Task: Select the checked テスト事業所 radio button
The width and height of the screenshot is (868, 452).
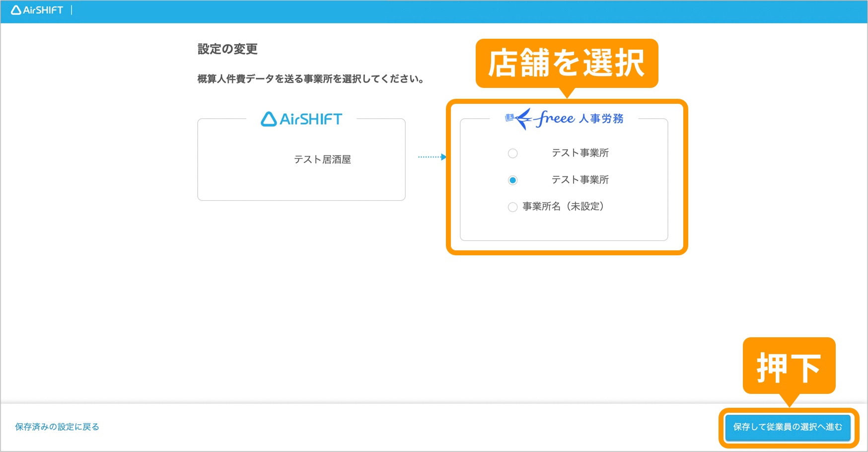Action: [512, 180]
